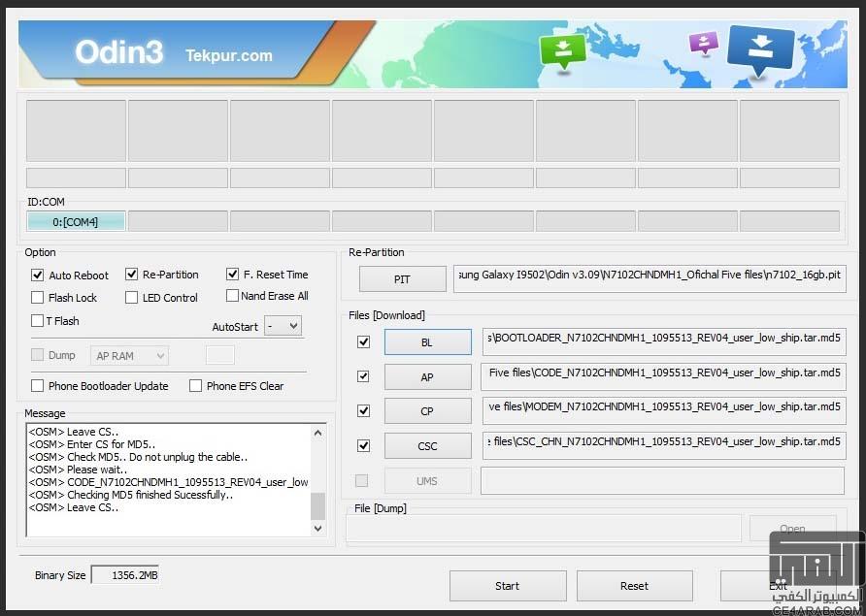Browse for a CSC file
866x616 pixels.
coord(428,446)
